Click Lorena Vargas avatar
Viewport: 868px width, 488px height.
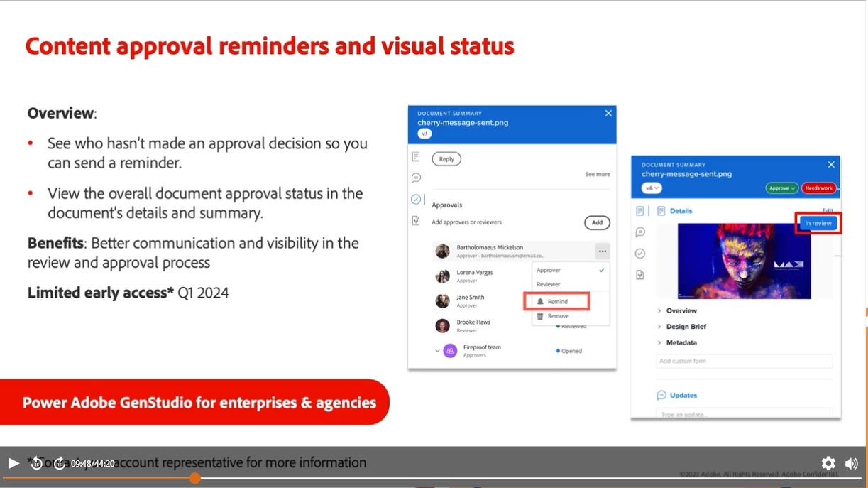[442, 276]
